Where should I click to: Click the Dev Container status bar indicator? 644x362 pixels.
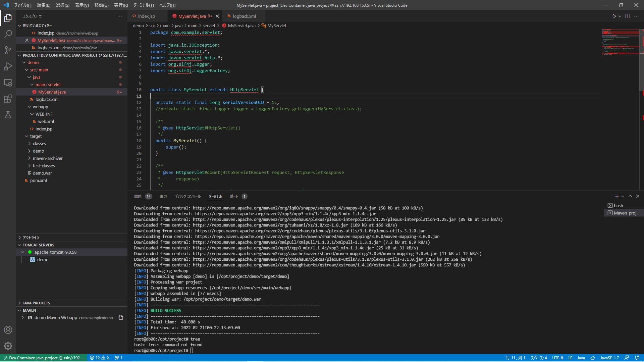tap(44, 358)
